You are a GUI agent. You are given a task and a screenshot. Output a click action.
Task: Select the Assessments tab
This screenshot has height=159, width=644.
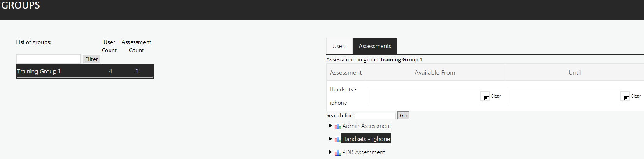point(374,46)
